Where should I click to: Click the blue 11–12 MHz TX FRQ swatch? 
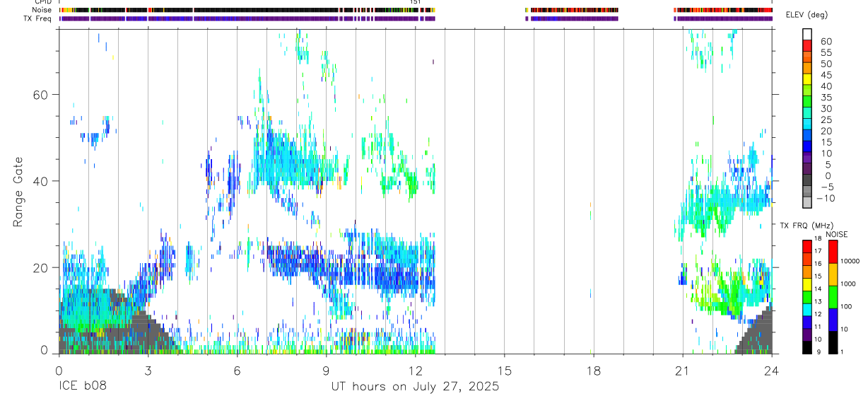807,322
